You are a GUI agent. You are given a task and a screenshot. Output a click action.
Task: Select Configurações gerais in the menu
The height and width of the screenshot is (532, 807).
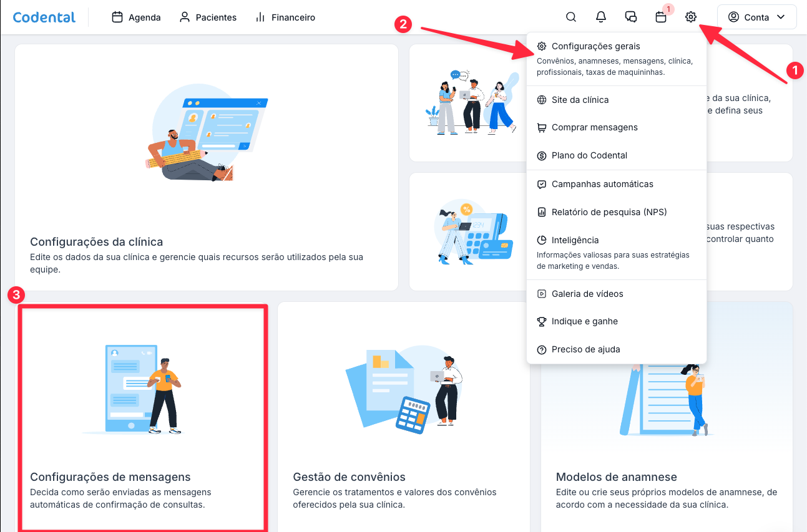tap(595, 46)
